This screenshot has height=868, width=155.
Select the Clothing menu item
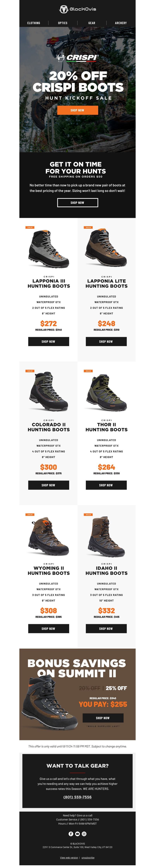click(x=34, y=23)
